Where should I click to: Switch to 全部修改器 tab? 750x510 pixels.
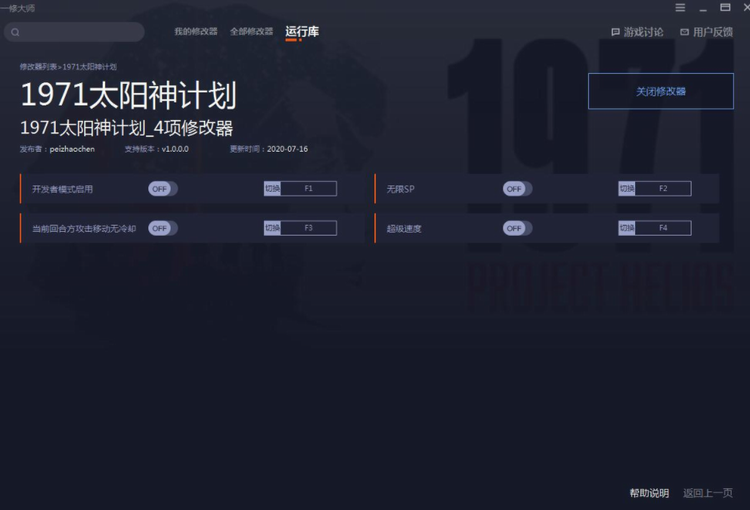coord(251,32)
